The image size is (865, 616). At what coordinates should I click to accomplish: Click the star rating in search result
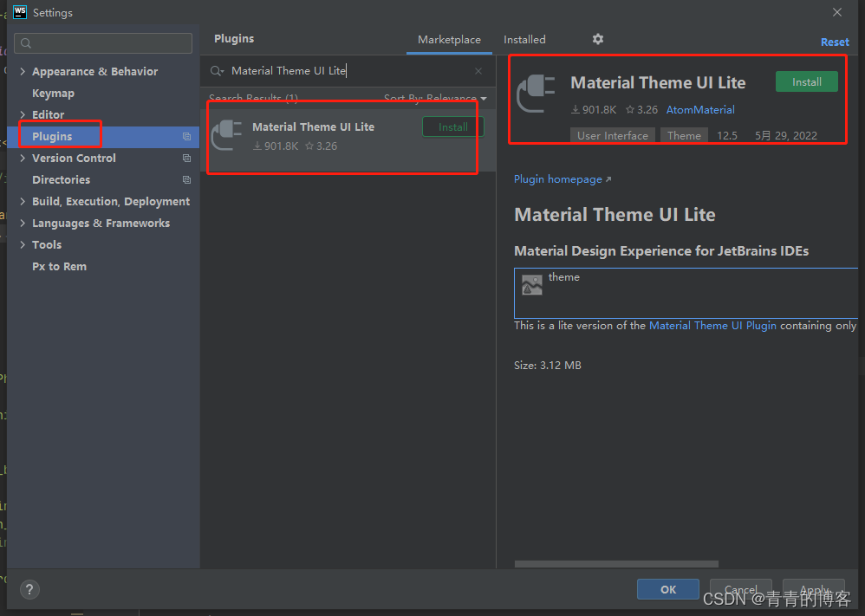321,146
